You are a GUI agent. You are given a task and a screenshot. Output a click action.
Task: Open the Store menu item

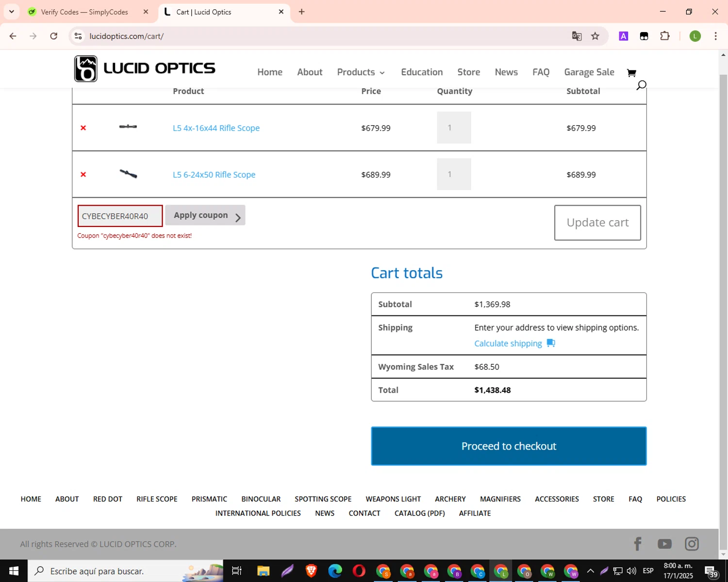(469, 72)
